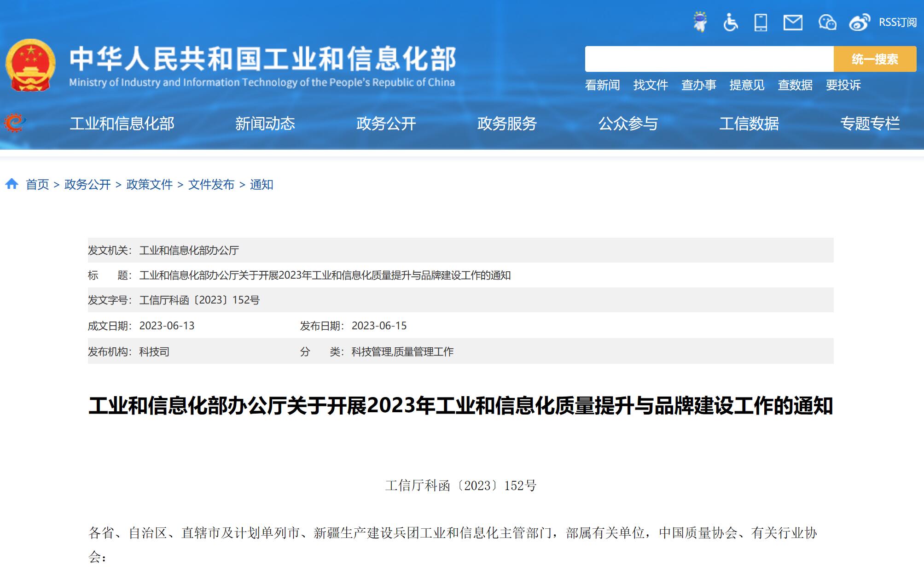Select the 发布日期 value 2023-06-15
Viewport: 924px width, 567px height.
(379, 326)
